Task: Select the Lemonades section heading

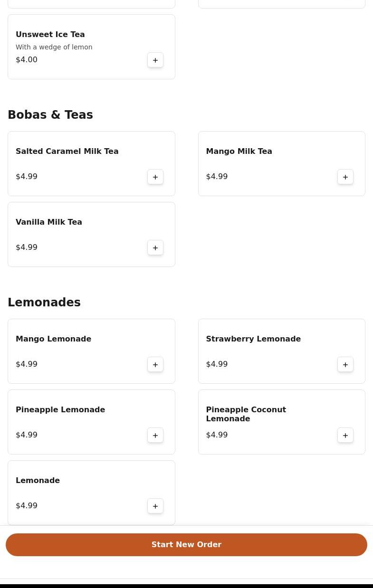Action: coord(44,303)
